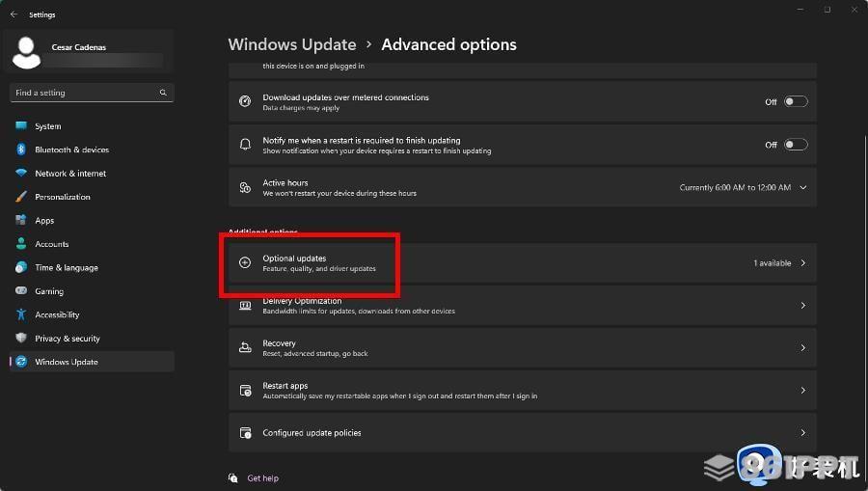Click the Privacy & security shield icon
The width and height of the screenshot is (868, 491).
(21, 338)
